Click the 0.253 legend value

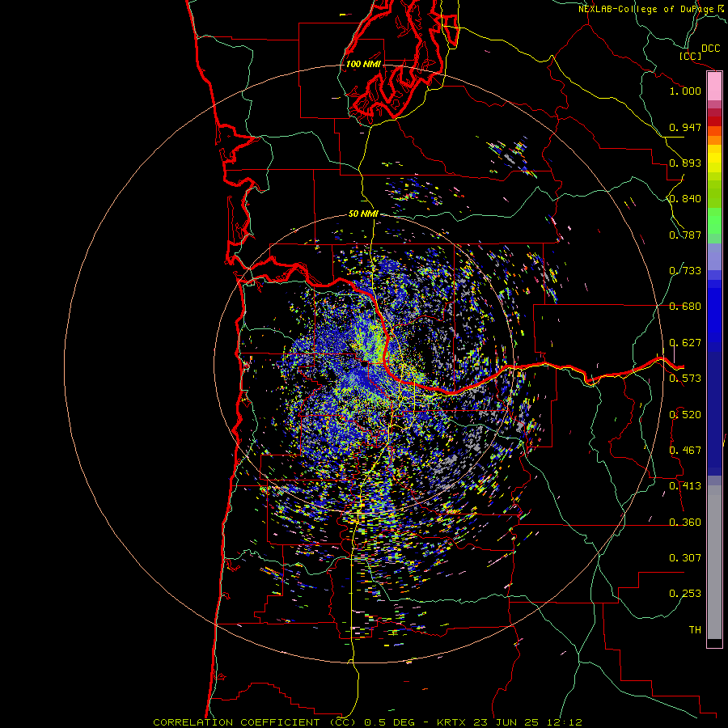(685, 594)
